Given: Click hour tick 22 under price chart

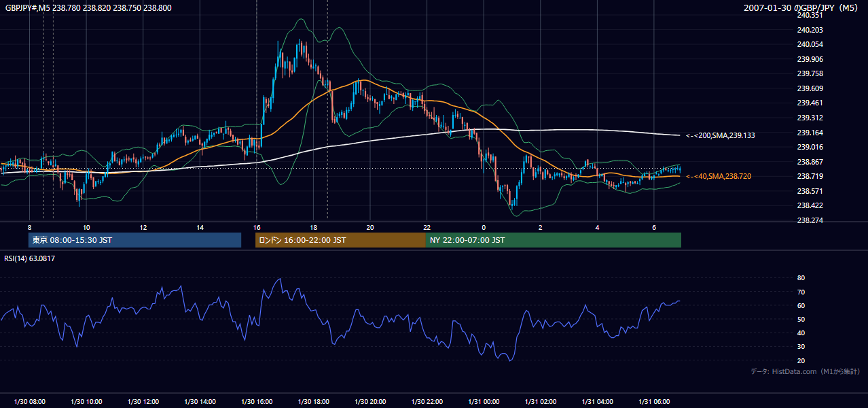Looking at the screenshot, I should click(427, 227).
